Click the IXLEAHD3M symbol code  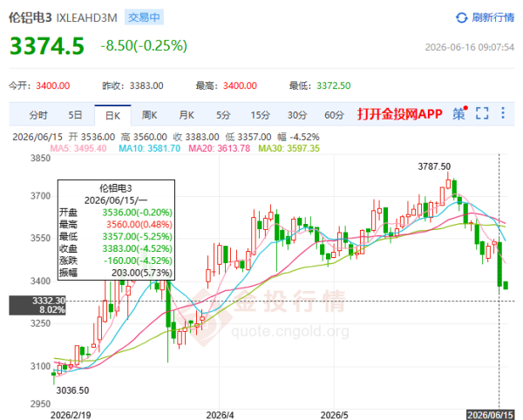[x=86, y=17]
